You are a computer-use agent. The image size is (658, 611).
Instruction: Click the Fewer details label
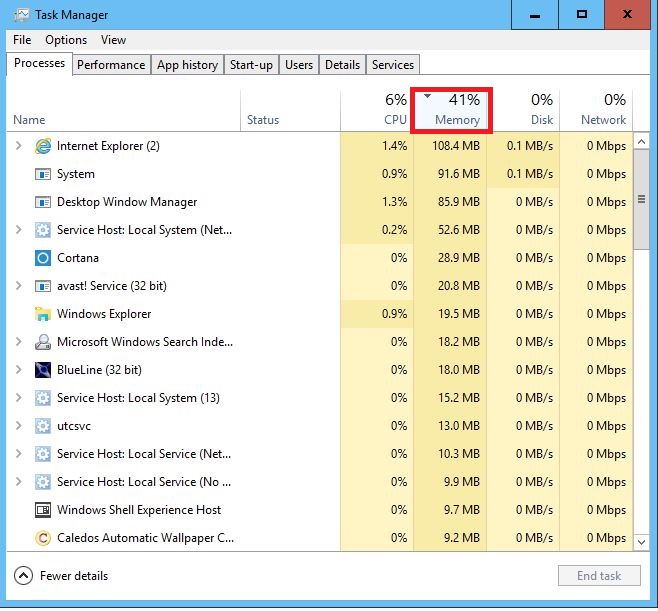(x=74, y=576)
